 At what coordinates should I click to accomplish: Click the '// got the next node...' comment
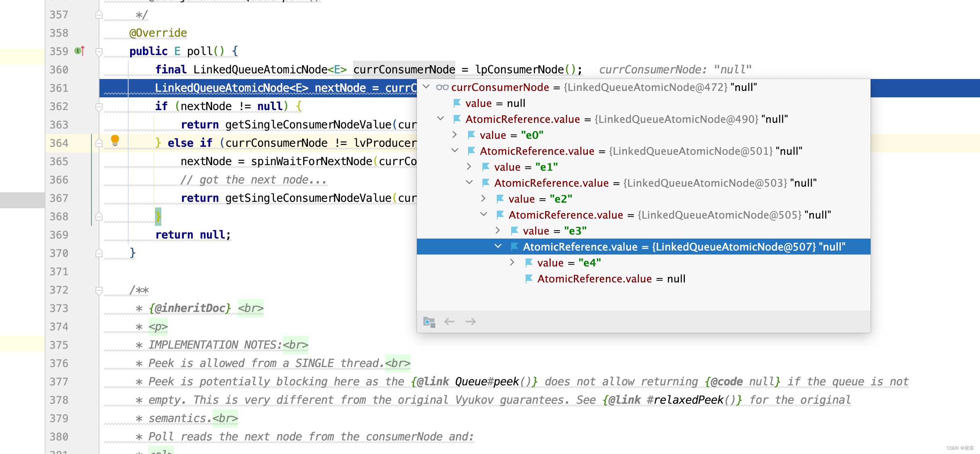[x=254, y=180]
